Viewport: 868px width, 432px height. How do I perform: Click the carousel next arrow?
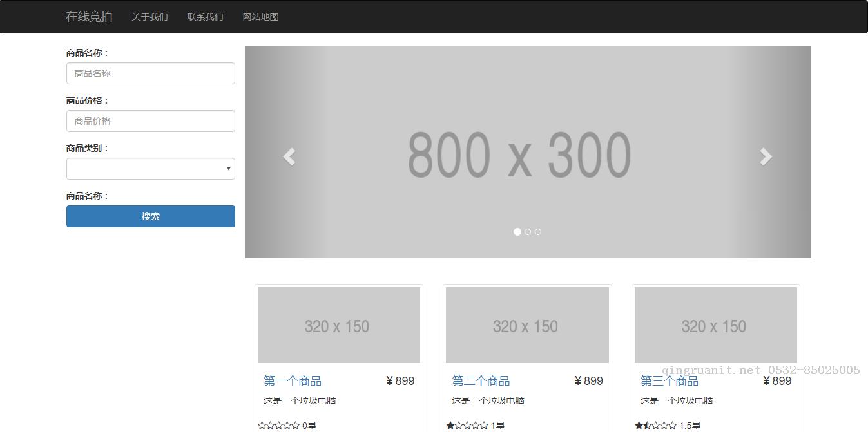pos(766,156)
